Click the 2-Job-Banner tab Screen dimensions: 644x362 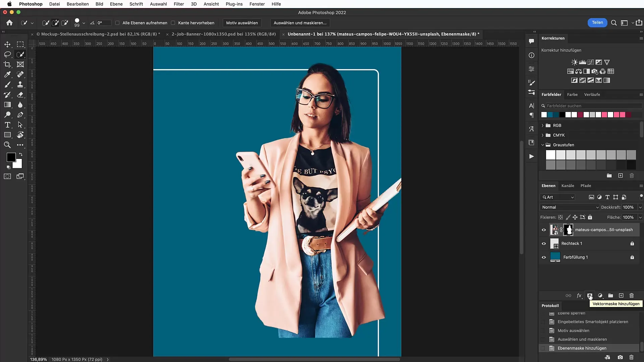(223, 34)
